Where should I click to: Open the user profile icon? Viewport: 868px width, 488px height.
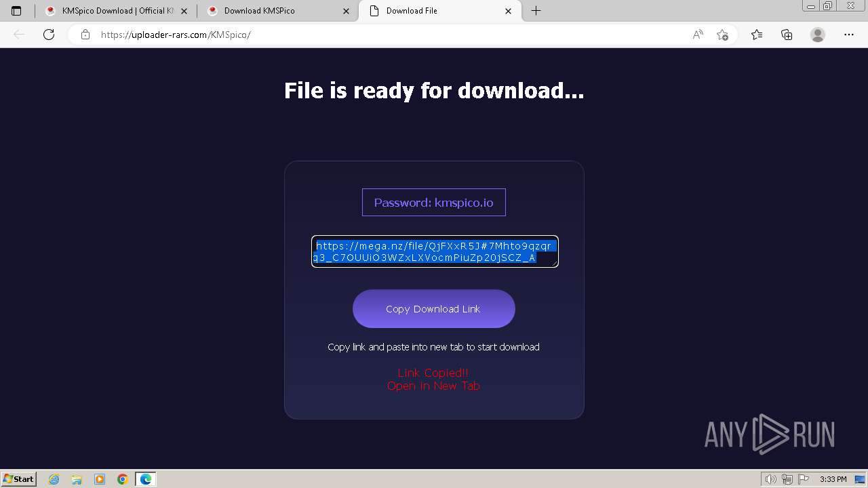818,35
